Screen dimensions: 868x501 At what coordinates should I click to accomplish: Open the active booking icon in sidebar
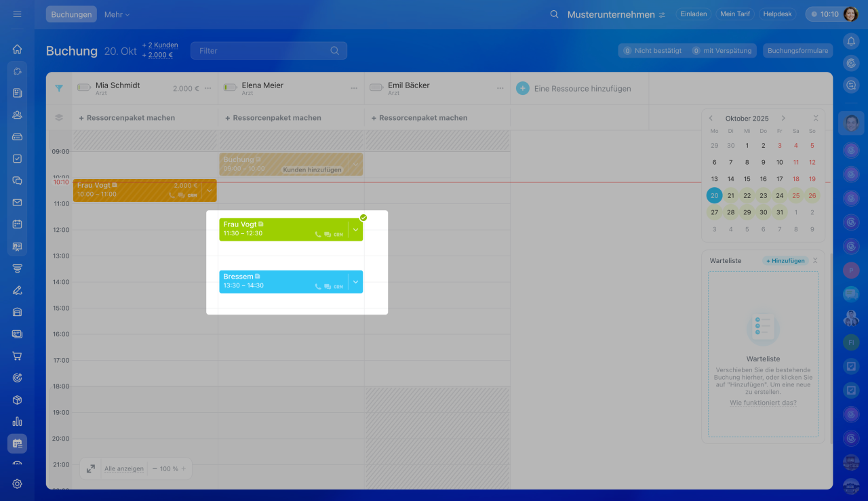(17, 443)
